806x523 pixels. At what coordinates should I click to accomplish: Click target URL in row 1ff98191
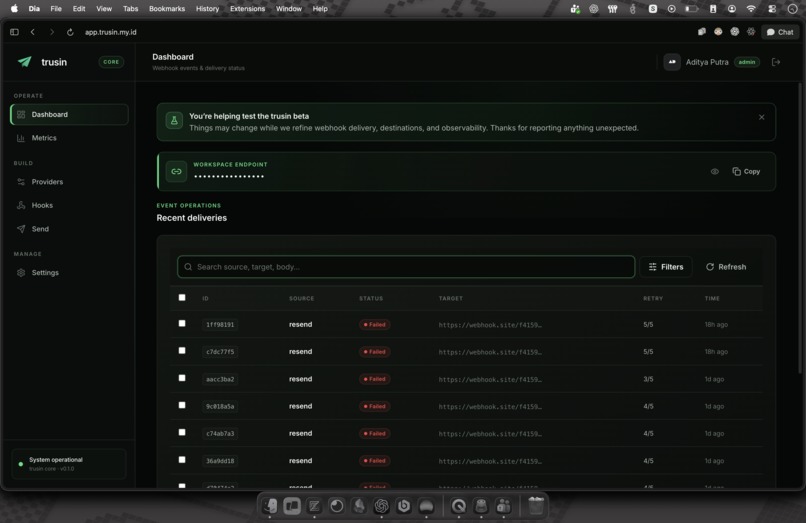coord(490,324)
